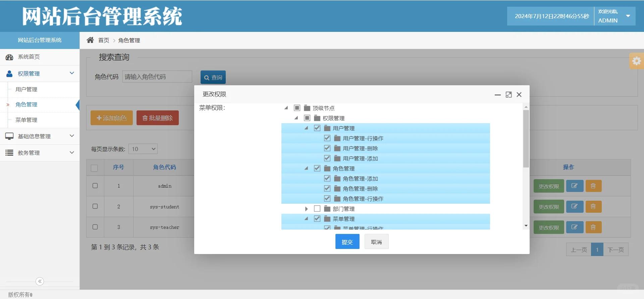Click the trash icon in sys-teacher row
Image resolution: width=644 pixels, height=299 pixels.
pos(593,227)
